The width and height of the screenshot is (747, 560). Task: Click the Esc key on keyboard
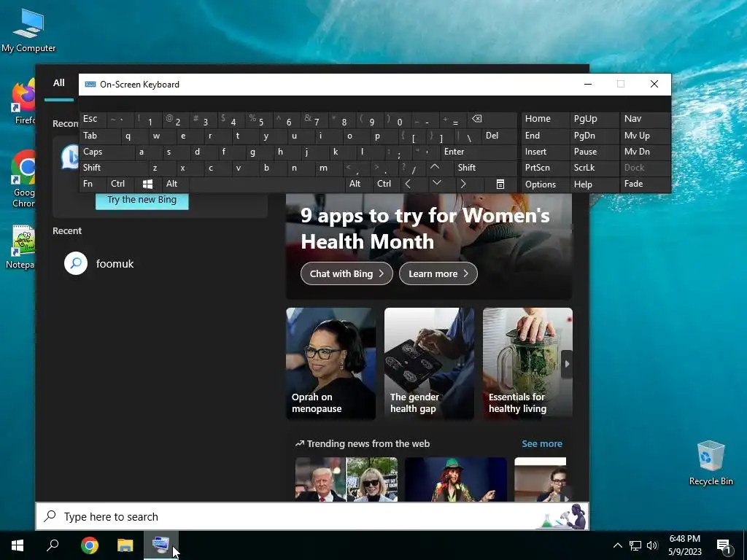point(93,119)
